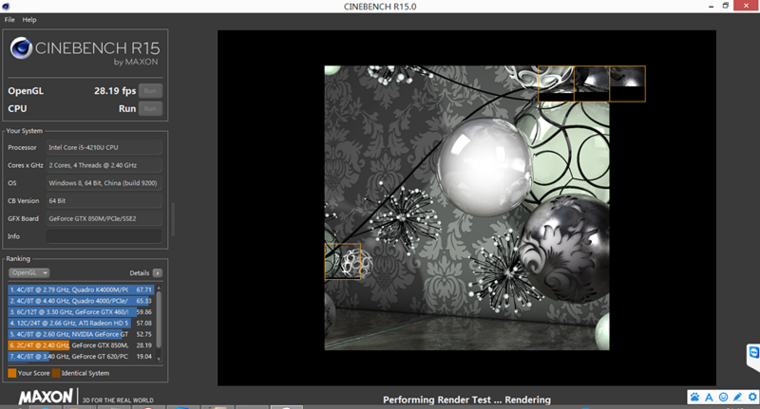
Task: Click the Your Score orange legend swatch
Action: tap(12, 373)
